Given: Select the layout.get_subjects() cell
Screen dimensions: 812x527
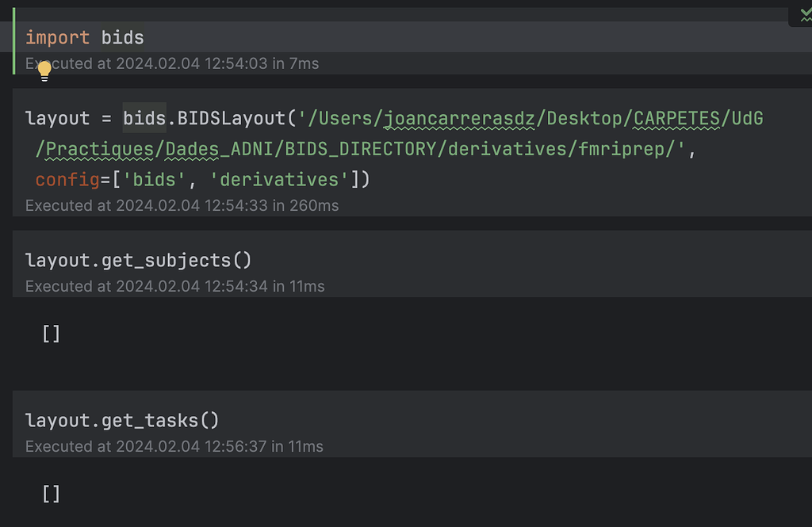Looking at the screenshot, I should [138, 259].
